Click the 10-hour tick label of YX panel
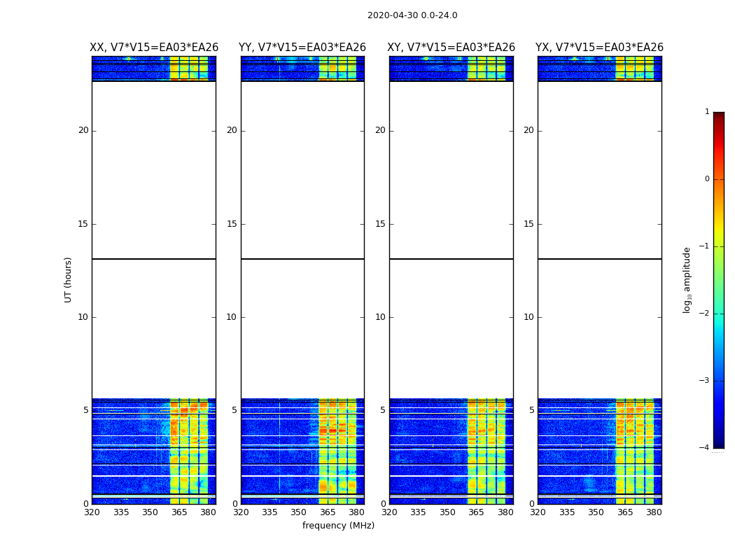 (x=529, y=317)
